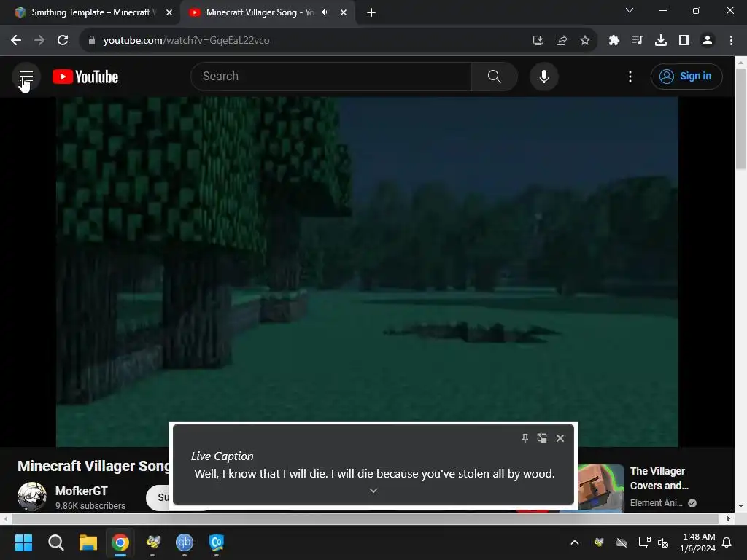
Task: Expand Live Caption with down chevron
Action: pos(373,491)
